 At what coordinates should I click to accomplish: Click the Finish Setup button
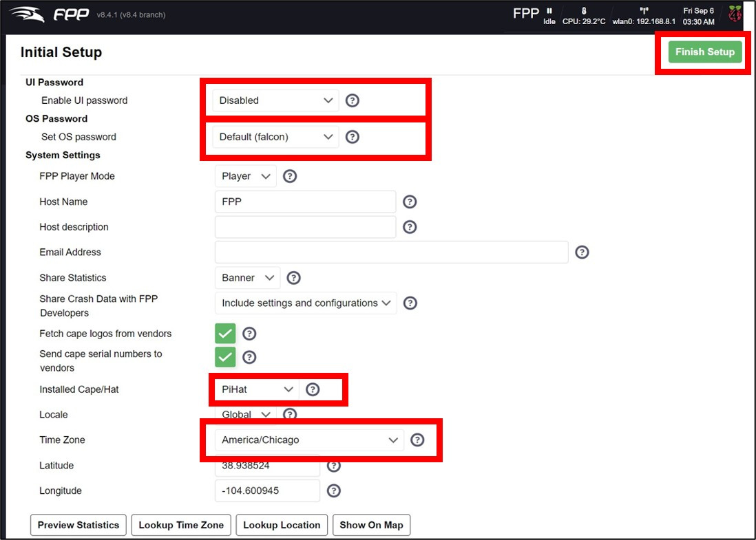point(705,52)
